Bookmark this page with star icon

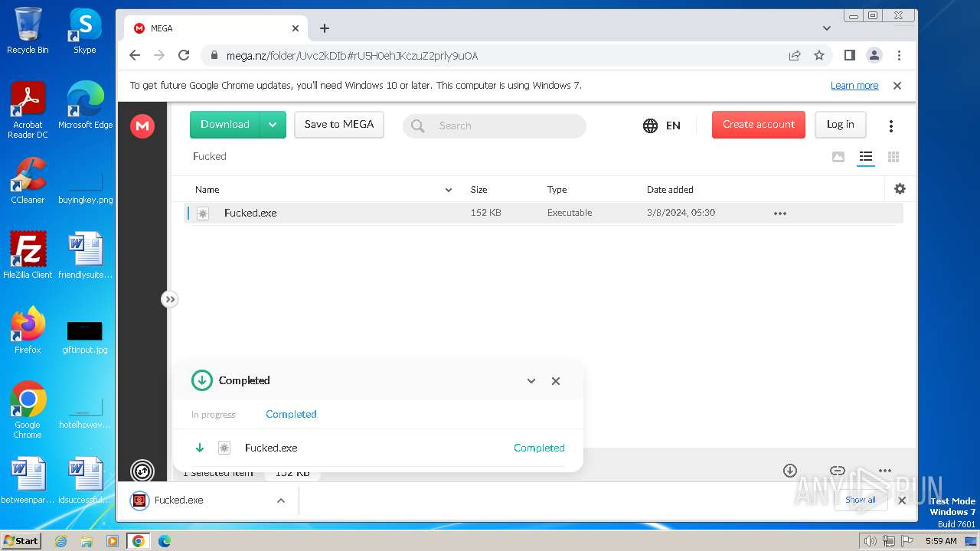point(819,55)
